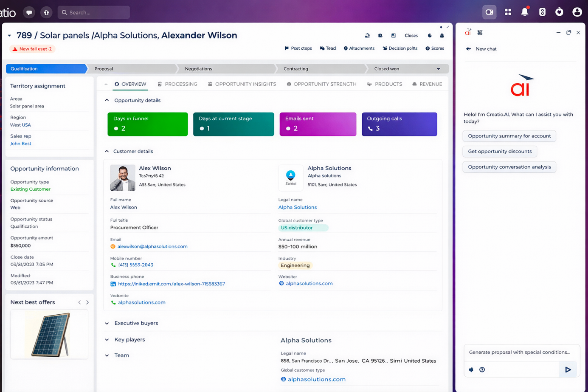Send the AI chat message arrow

click(x=568, y=370)
